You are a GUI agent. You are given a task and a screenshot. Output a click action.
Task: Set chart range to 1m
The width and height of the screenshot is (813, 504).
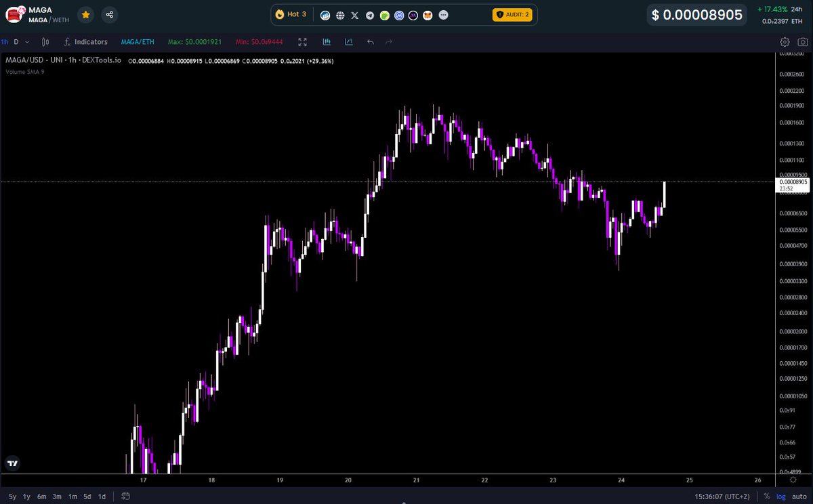click(72, 497)
